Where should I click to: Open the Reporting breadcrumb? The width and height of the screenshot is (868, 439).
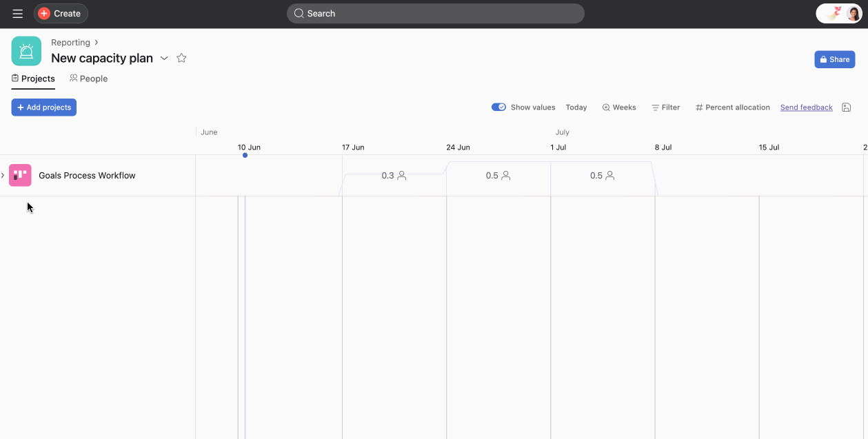click(x=70, y=42)
